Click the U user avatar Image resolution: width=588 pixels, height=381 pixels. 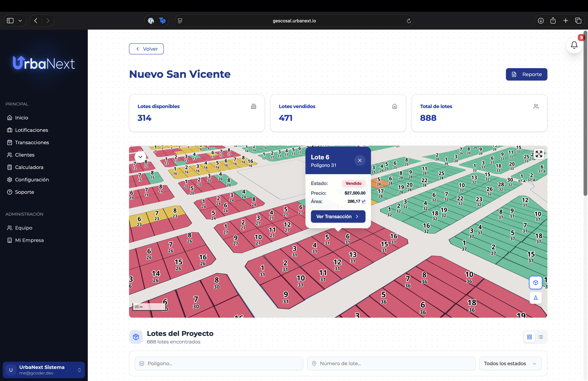click(x=11, y=370)
